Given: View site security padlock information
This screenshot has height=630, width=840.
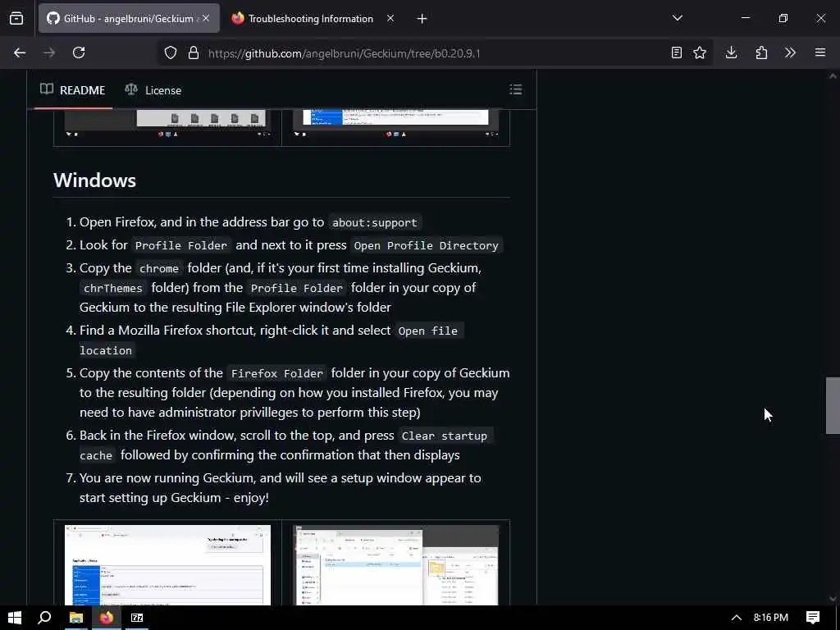Looking at the screenshot, I should pyautogui.click(x=194, y=52).
